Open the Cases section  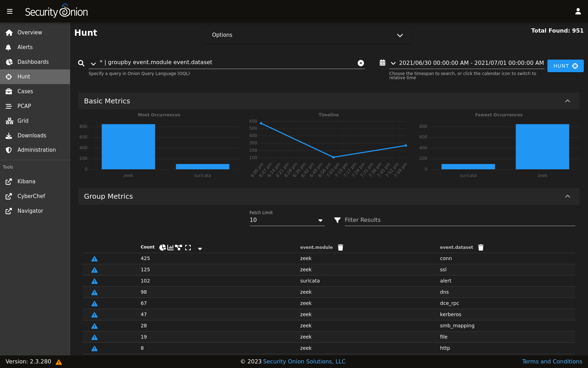pyautogui.click(x=35, y=91)
